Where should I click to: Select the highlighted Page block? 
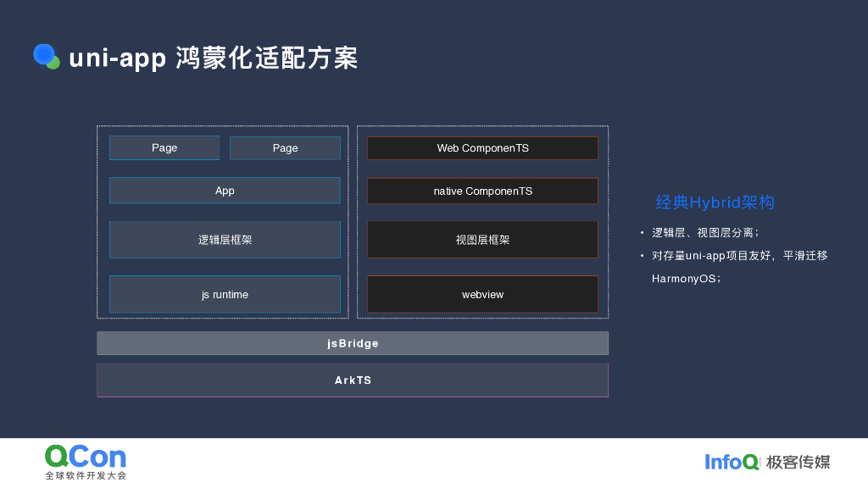[164, 147]
